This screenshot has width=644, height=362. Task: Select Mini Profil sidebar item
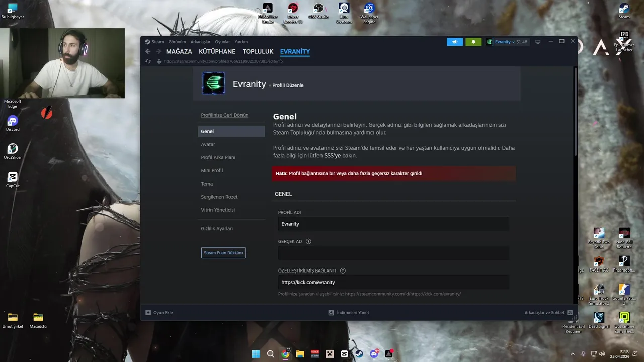click(x=231, y=170)
